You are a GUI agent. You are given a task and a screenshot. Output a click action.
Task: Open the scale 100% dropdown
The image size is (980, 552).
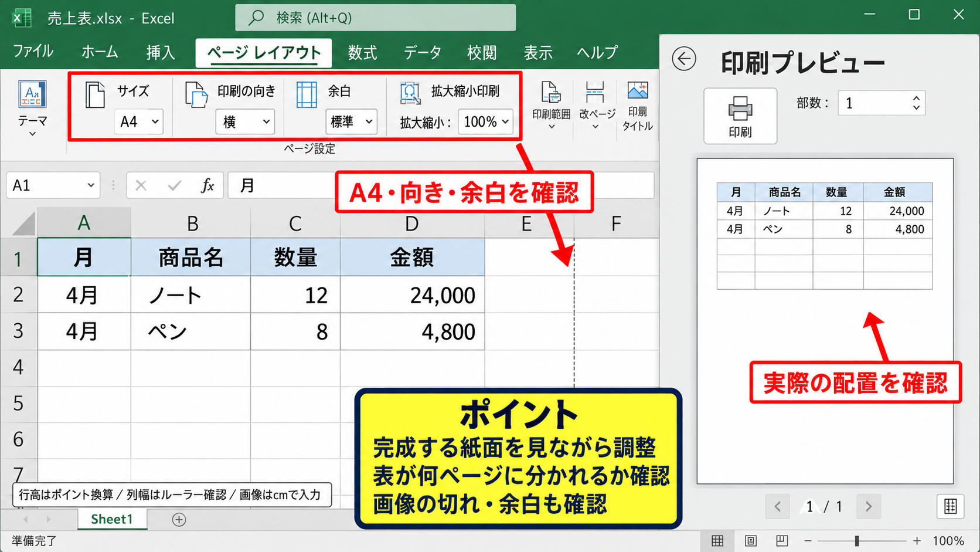[486, 122]
